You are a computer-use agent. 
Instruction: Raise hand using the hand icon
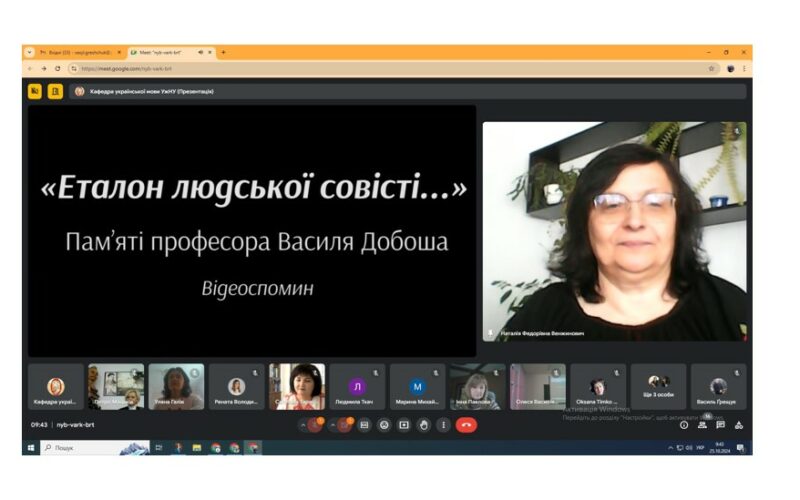[423, 425]
